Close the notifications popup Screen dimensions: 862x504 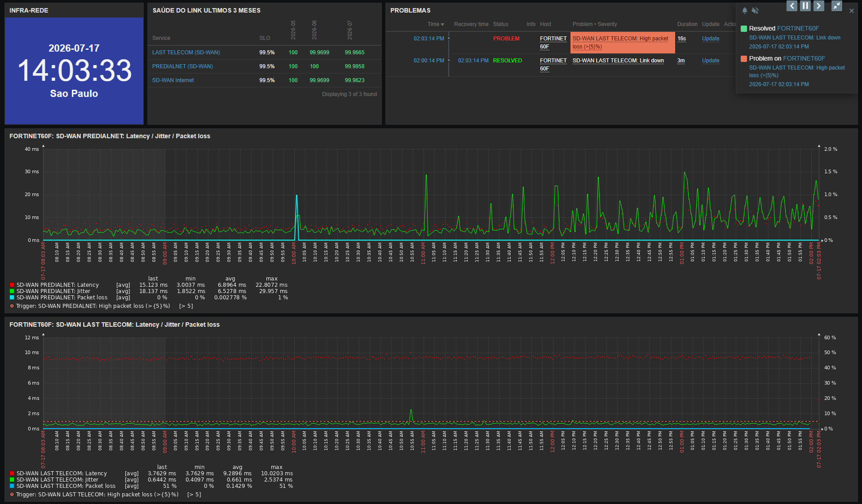tap(852, 11)
